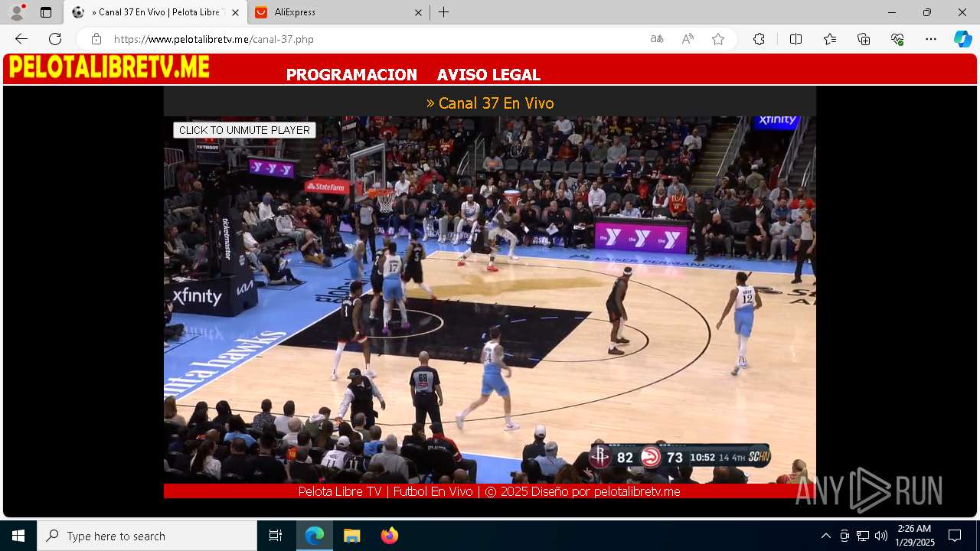Switch to the AliExpress tab

(x=338, y=12)
